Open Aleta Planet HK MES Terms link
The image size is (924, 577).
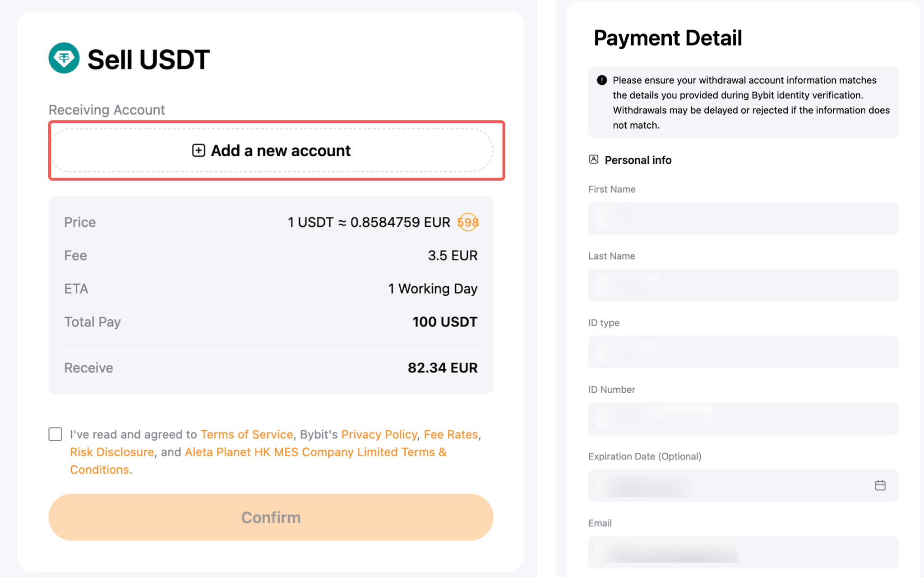click(258, 461)
